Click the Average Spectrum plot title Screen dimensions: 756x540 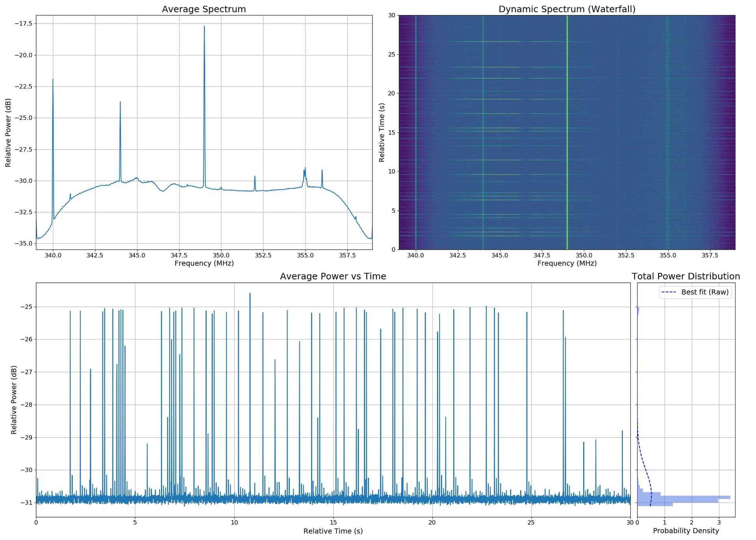(204, 9)
